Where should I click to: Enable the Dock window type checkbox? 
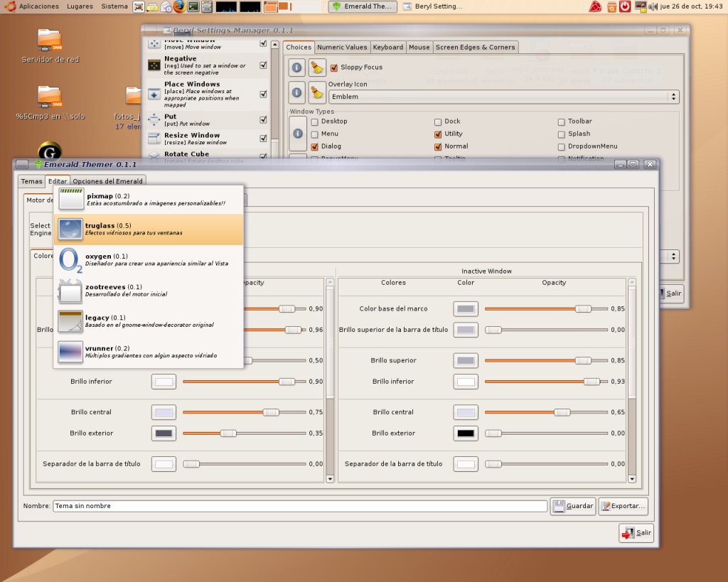(438, 122)
